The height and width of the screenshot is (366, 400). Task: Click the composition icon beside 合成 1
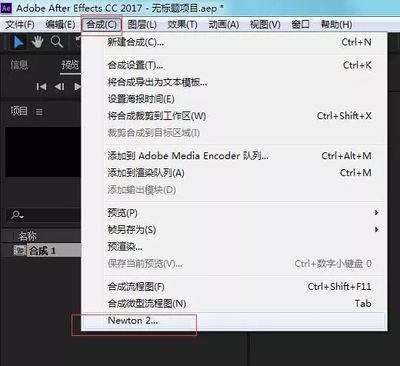pyautogui.click(x=19, y=250)
